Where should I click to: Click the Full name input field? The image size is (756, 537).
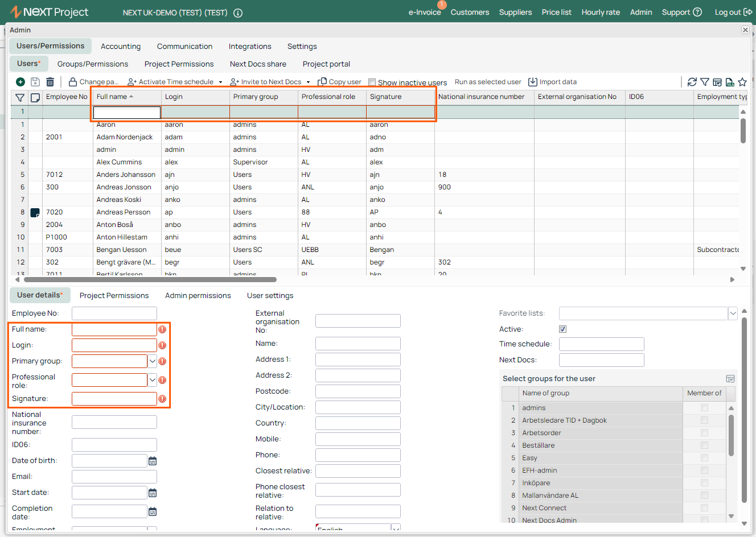(x=114, y=329)
